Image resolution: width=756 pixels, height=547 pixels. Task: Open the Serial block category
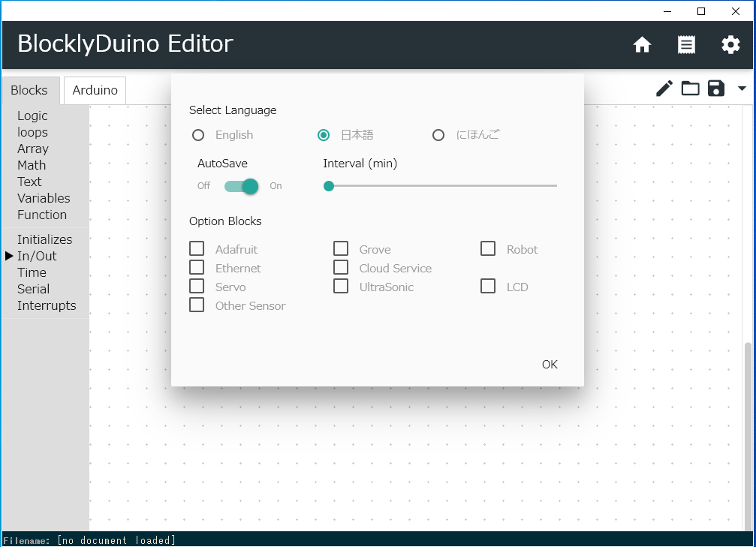(33, 289)
